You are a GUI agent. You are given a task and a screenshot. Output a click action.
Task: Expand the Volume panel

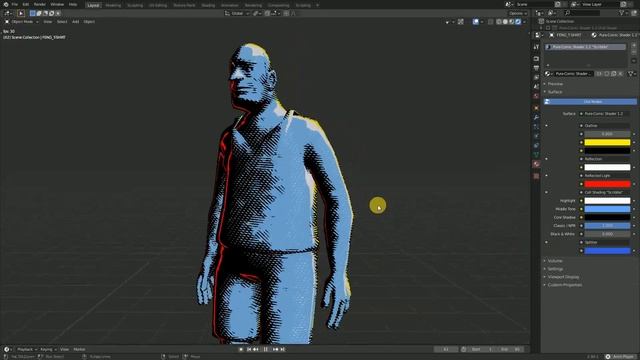(555, 261)
